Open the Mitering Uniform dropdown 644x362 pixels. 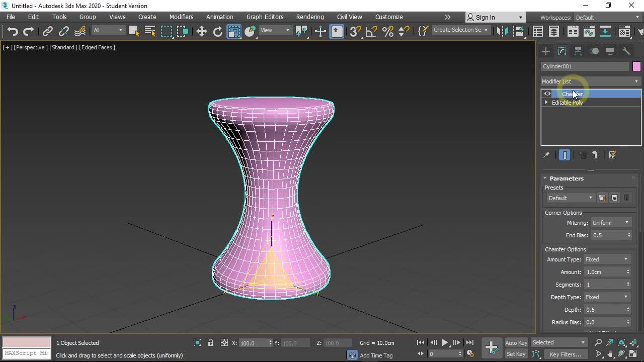(x=610, y=223)
